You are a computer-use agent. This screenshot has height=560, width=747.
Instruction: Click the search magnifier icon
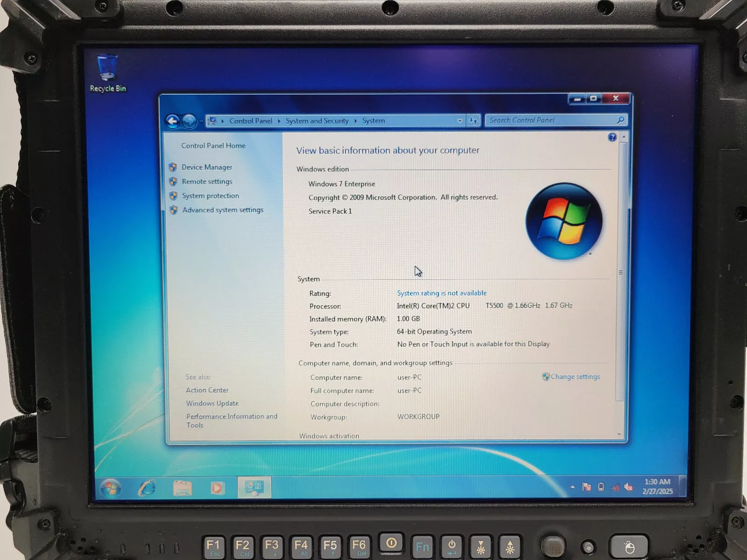click(x=620, y=120)
